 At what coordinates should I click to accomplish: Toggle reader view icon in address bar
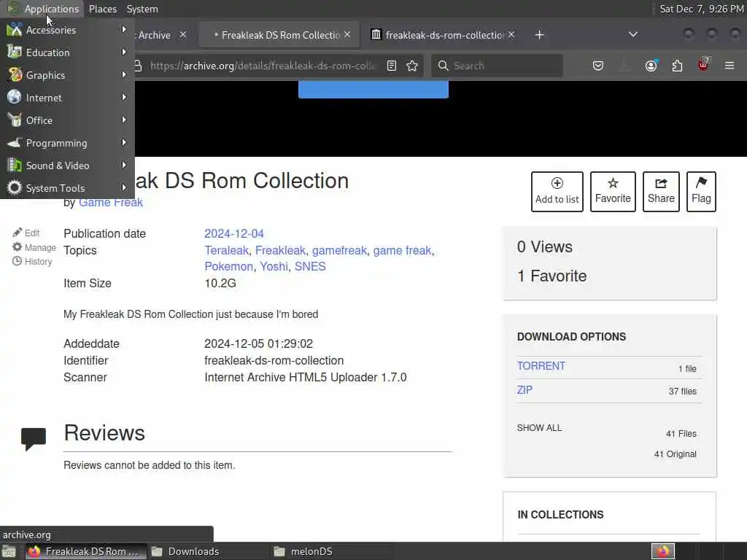(392, 66)
